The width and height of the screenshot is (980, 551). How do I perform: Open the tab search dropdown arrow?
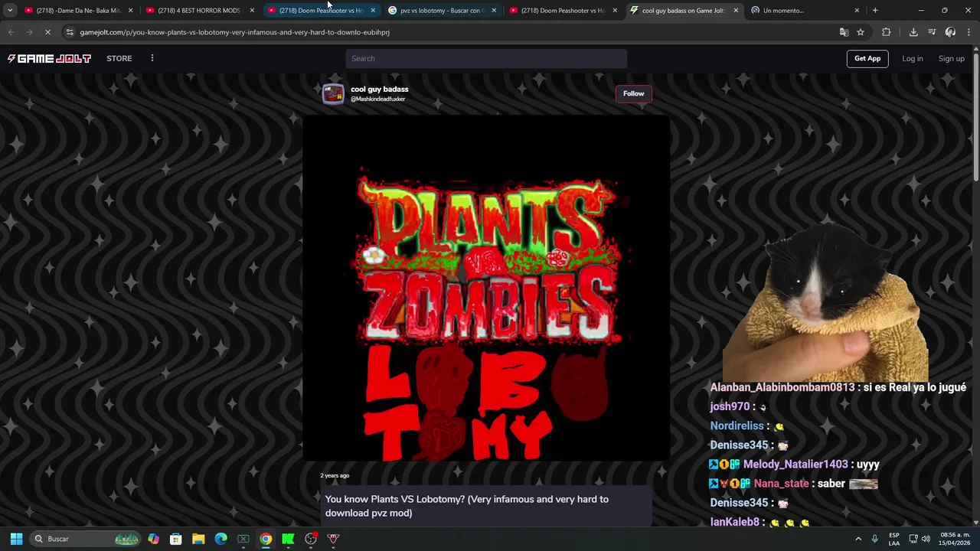(10, 10)
